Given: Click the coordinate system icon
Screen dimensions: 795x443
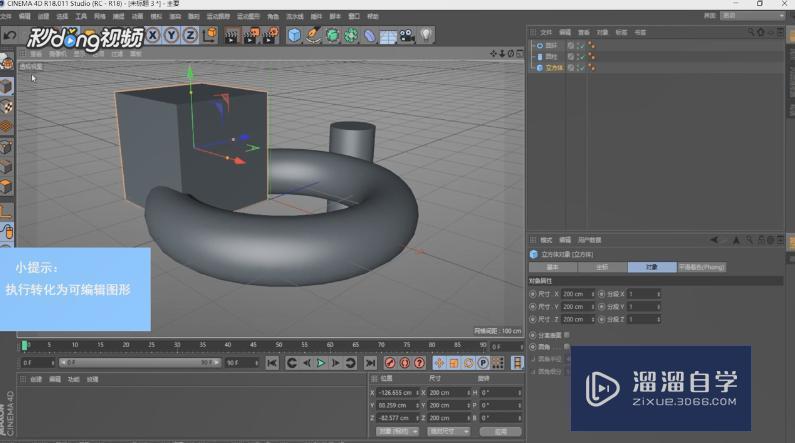Looking at the screenshot, I should (210, 35).
